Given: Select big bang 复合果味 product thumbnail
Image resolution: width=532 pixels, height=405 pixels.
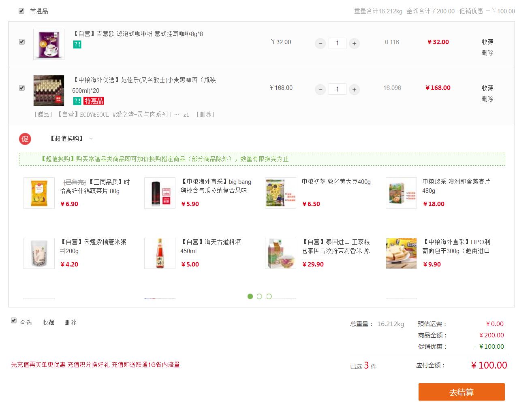Looking at the screenshot, I should tap(160, 193).
